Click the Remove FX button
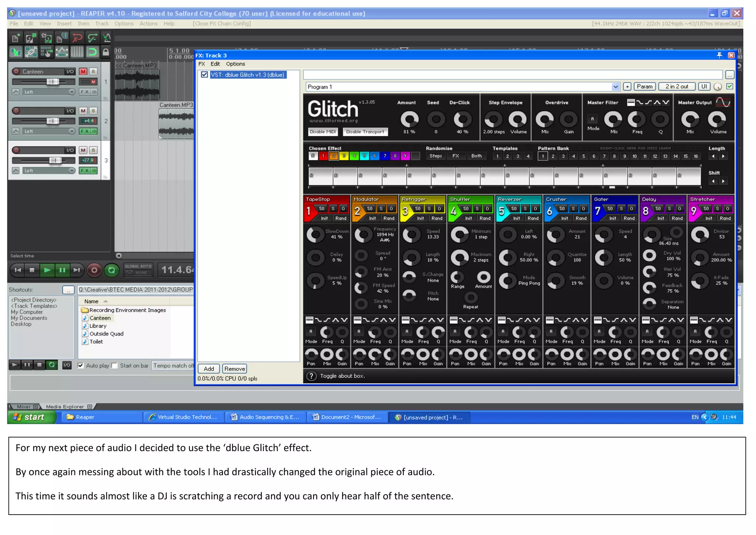The width and height of the screenshot is (756, 535). click(234, 369)
